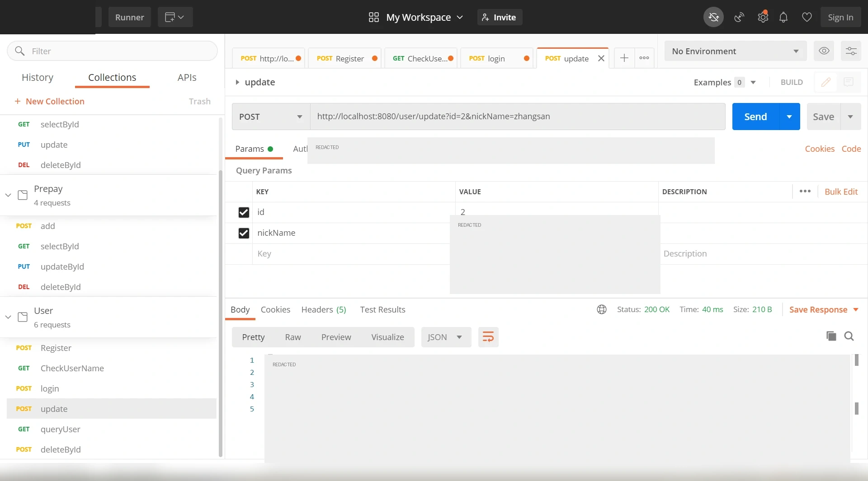Click the Send button
The image size is (868, 481).
(755, 117)
